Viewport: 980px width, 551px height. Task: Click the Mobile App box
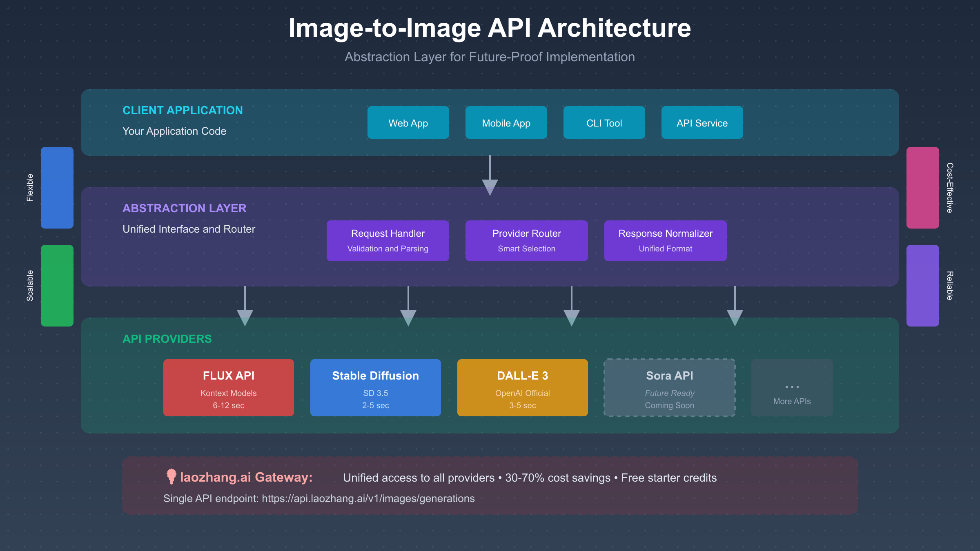tap(506, 122)
